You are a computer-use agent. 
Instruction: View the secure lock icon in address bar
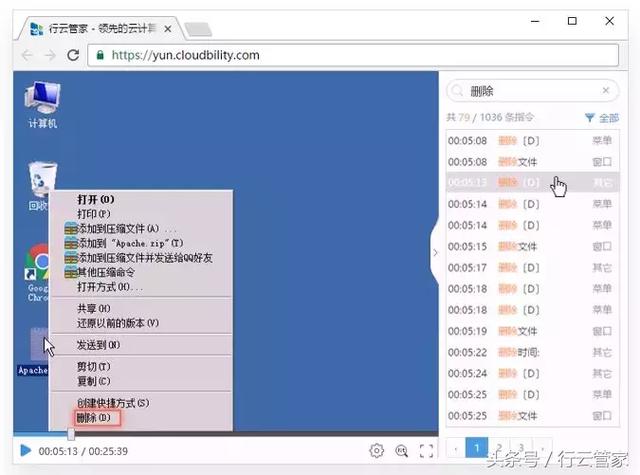[100, 55]
